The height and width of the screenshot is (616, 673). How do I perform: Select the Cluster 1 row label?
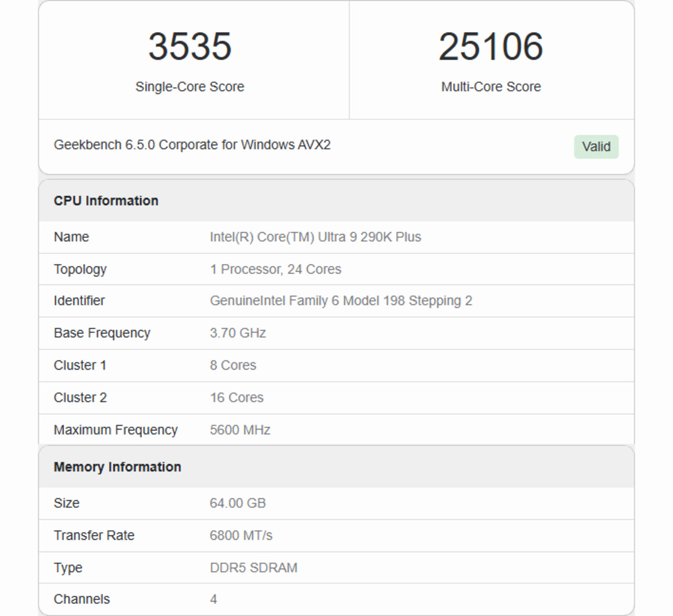tap(79, 365)
